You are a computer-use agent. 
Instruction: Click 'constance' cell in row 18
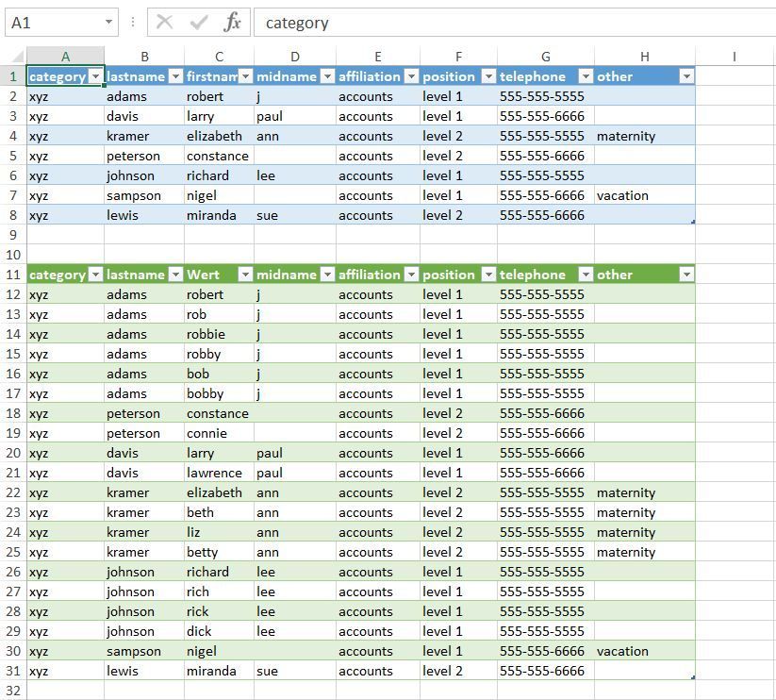220,413
